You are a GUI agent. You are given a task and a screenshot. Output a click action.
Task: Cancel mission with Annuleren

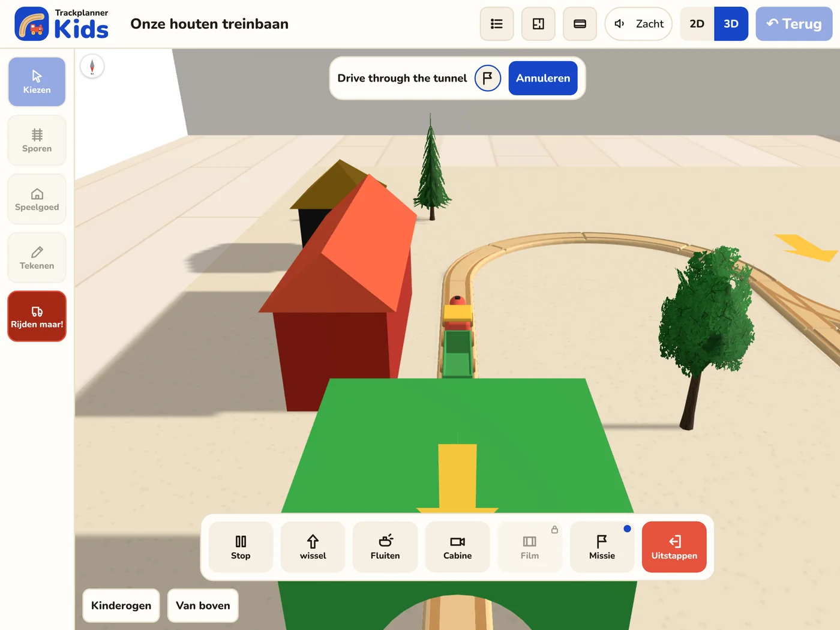543,78
